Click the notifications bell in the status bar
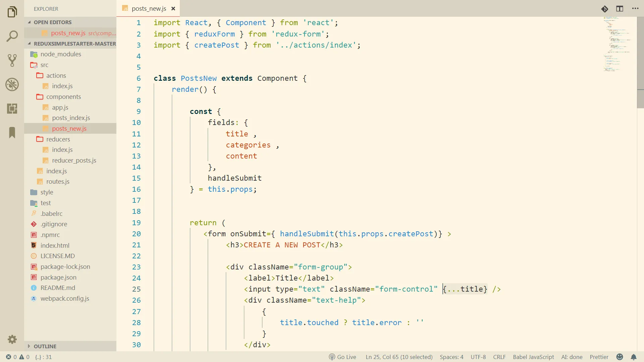 pyautogui.click(x=633, y=357)
